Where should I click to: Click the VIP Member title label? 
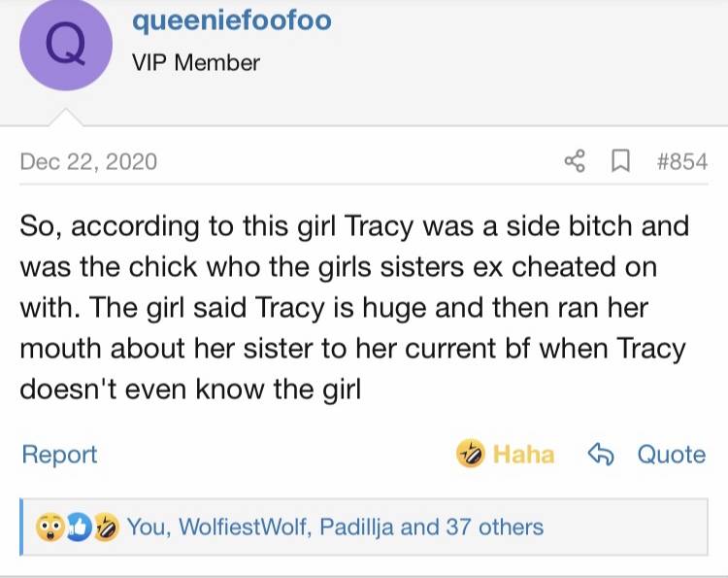click(x=196, y=62)
